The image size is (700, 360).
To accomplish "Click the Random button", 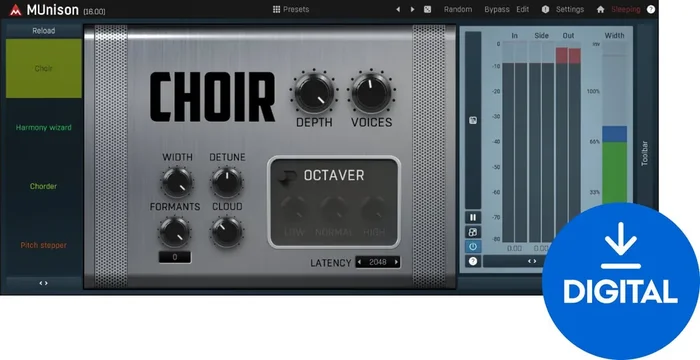I will tap(458, 9).
